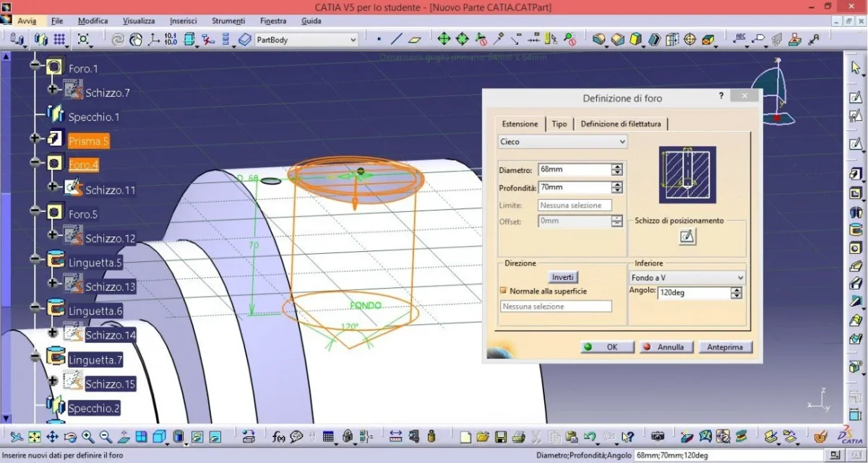Click in the Diametro 68mm field
Viewport: 868px width, 463px height.
[x=574, y=170]
